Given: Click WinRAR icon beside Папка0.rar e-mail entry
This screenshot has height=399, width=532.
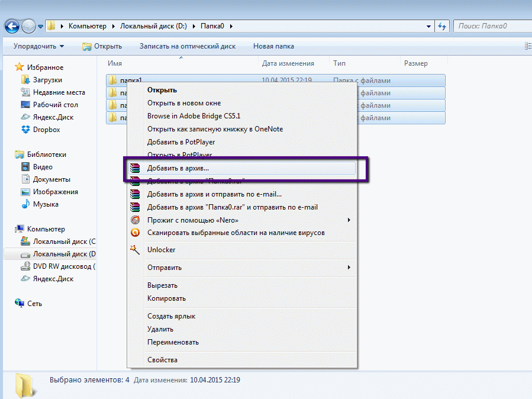Looking at the screenshot, I should point(135,207).
